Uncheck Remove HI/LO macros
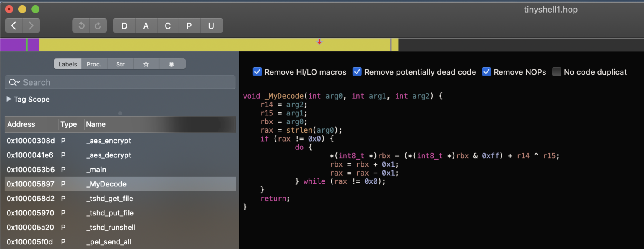 point(257,72)
